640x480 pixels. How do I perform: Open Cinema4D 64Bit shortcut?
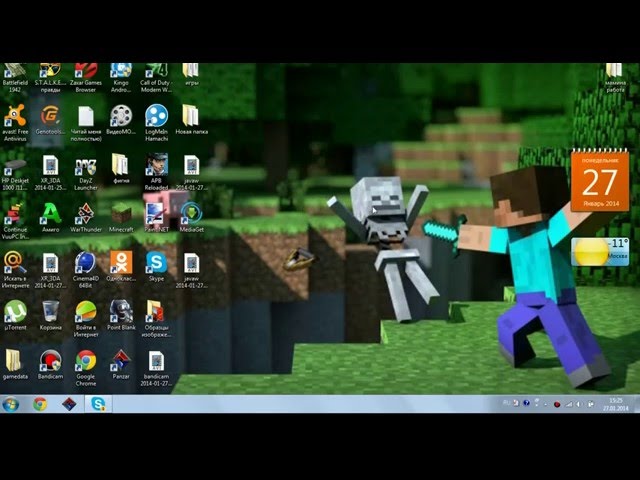coord(86,269)
